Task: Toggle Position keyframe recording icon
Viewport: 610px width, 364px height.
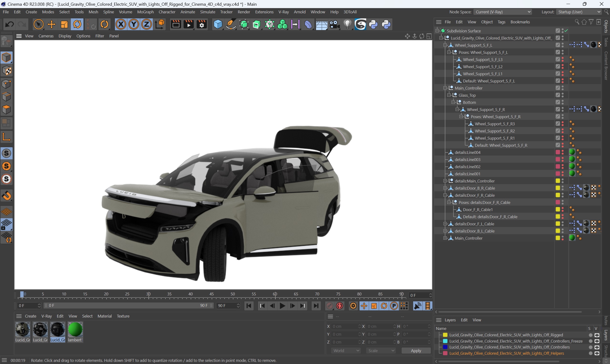Action: (x=364, y=306)
